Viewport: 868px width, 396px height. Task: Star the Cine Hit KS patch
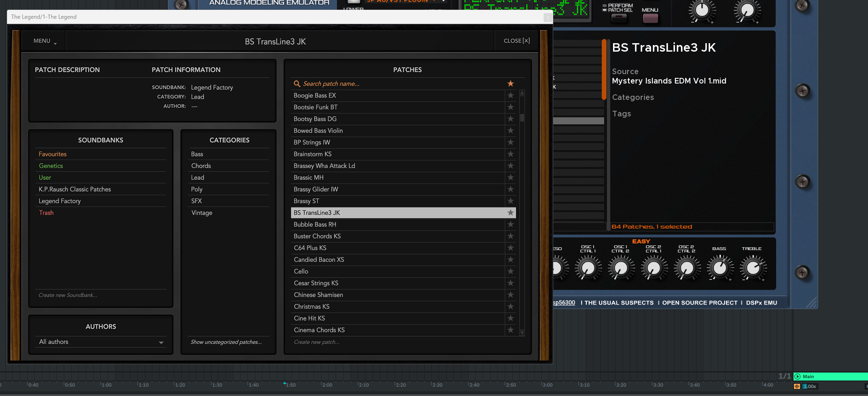(x=510, y=318)
